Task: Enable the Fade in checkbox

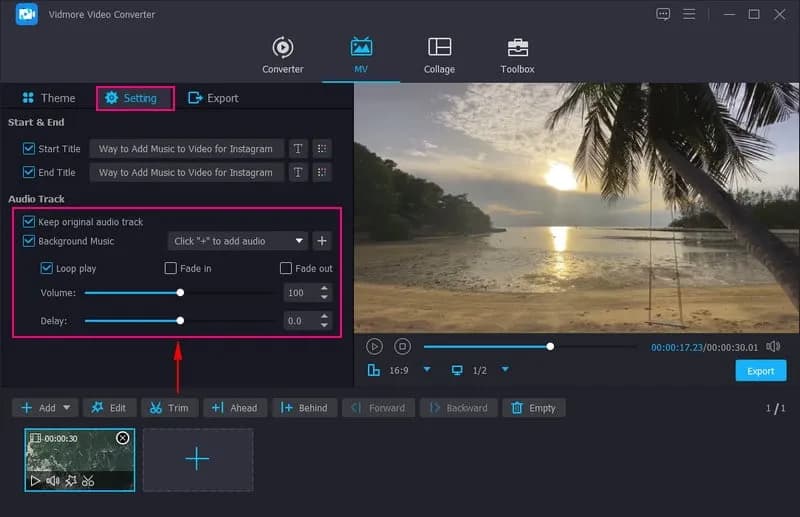Action: (171, 269)
